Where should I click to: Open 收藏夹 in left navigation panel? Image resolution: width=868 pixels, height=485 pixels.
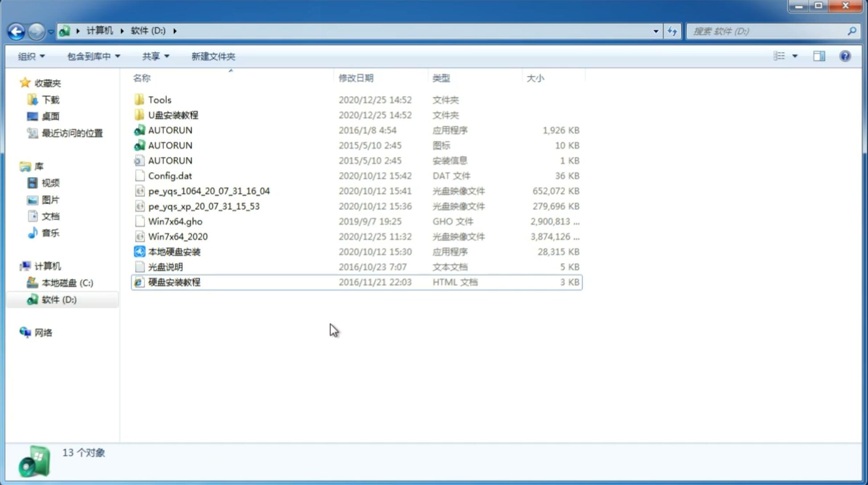tap(54, 82)
